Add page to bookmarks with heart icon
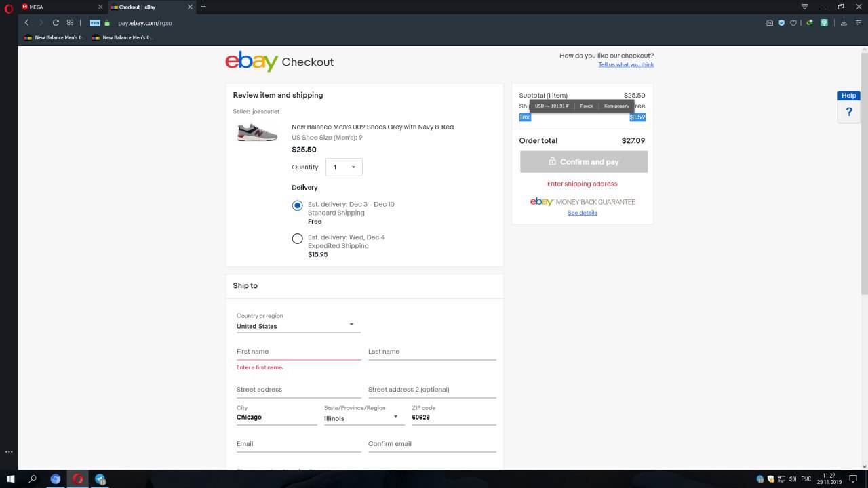The width and height of the screenshot is (868, 488). (x=793, y=22)
